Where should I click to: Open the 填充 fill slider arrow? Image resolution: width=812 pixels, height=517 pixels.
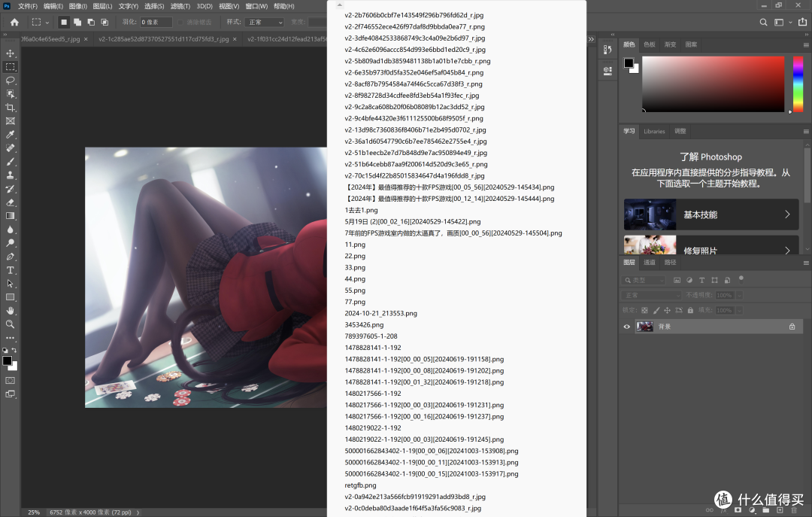click(739, 310)
